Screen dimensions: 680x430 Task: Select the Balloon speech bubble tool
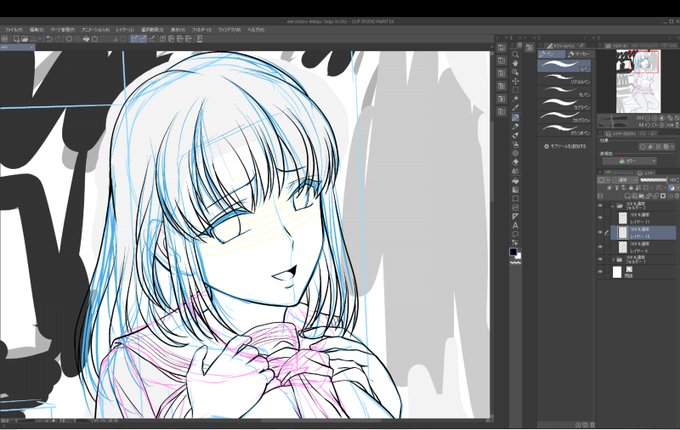click(515, 235)
